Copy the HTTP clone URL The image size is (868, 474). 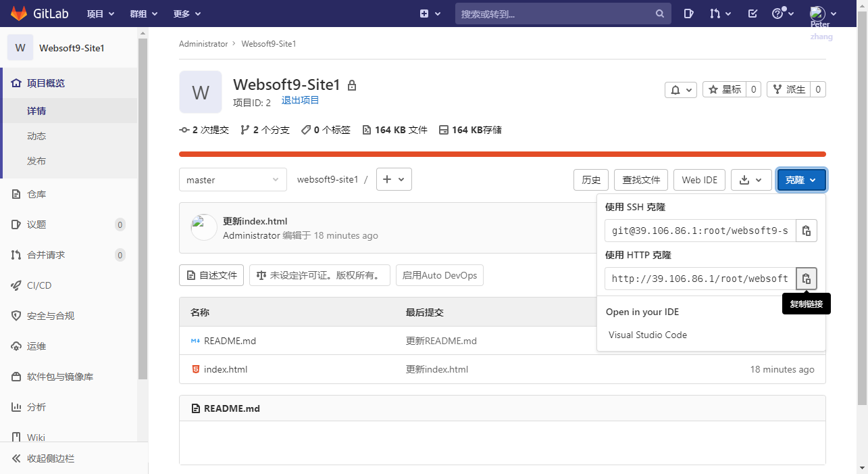point(807,279)
